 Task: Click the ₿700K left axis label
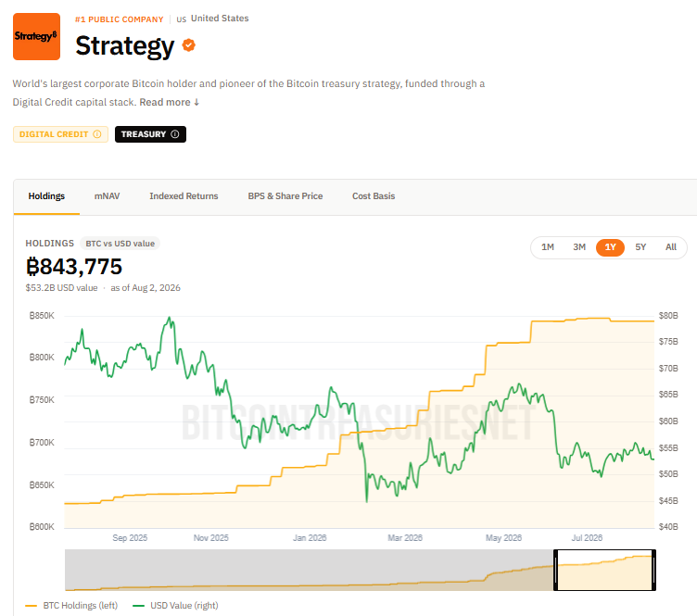tap(42, 443)
